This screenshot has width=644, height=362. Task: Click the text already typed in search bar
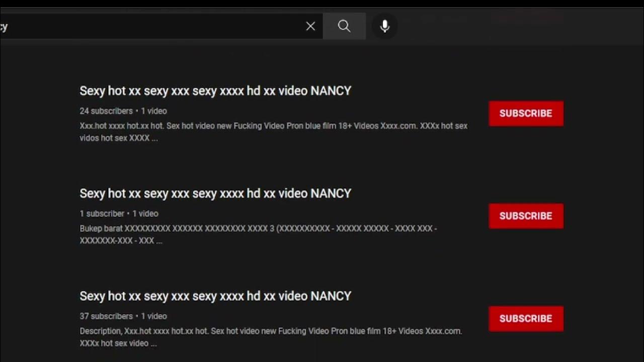click(x=4, y=27)
